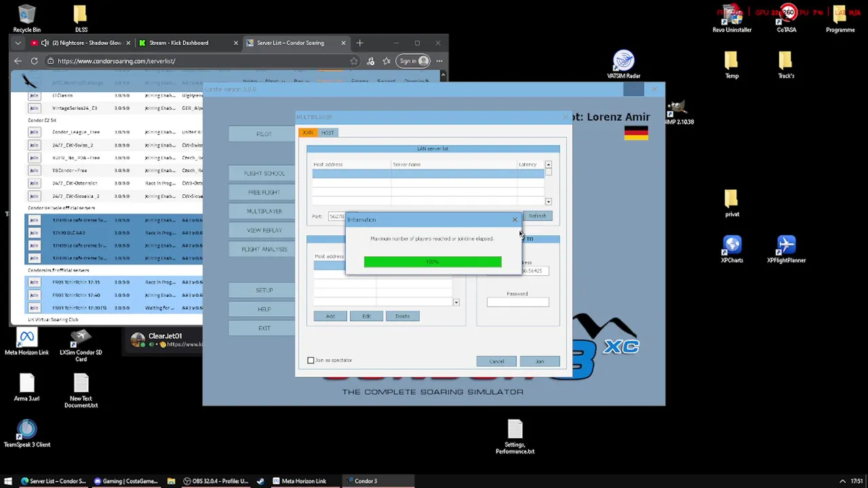Image resolution: width=868 pixels, height=488 pixels.
Task: Click the Delete button under address list
Action: (402, 317)
